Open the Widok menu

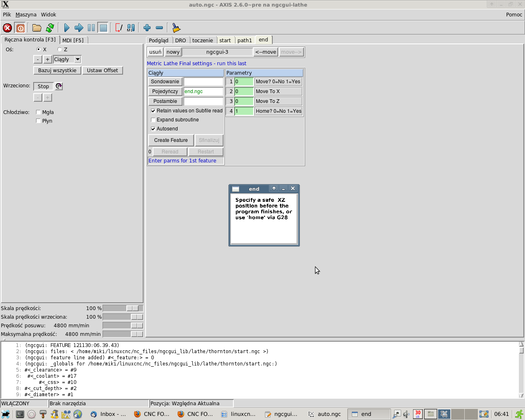[x=48, y=15]
